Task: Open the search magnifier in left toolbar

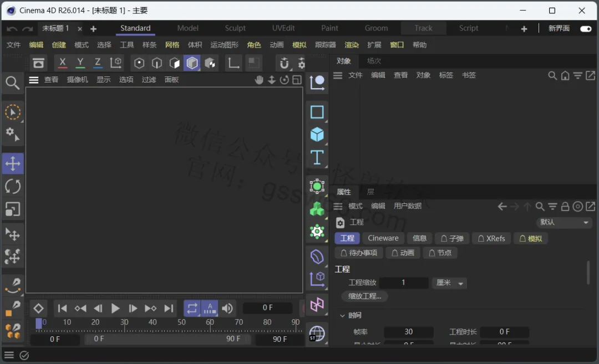Action: click(x=13, y=83)
